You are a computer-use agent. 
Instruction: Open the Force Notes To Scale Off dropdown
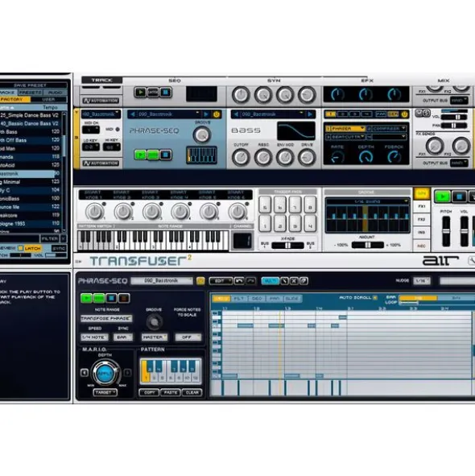(188, 337)
